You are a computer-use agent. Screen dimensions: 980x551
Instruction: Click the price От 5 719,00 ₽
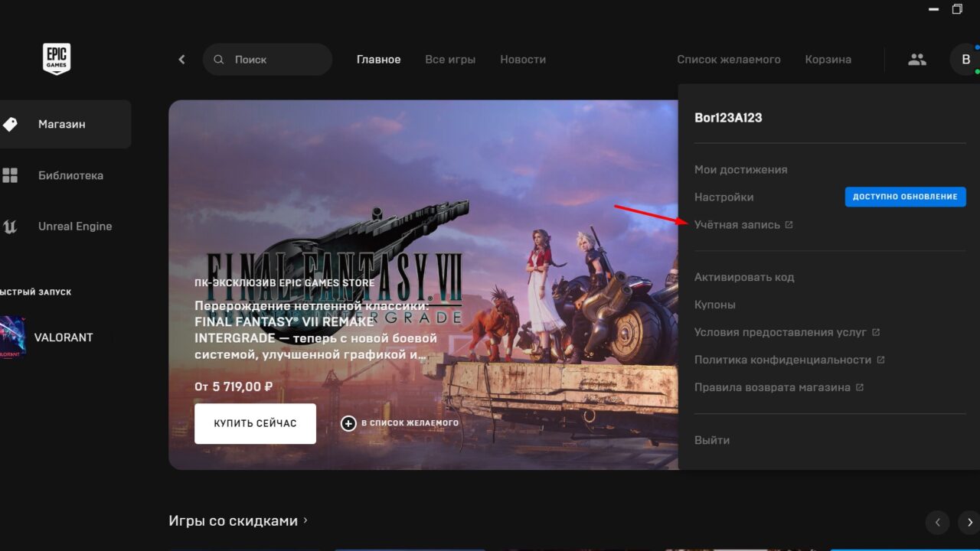click(234, 386)
